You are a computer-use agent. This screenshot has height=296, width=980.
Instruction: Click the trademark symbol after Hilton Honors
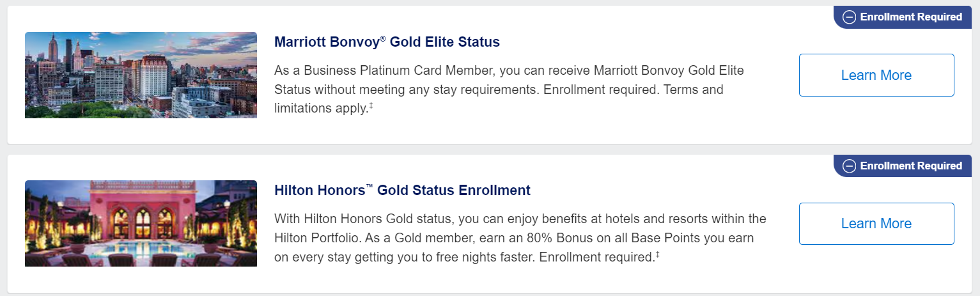pos(369,187)
